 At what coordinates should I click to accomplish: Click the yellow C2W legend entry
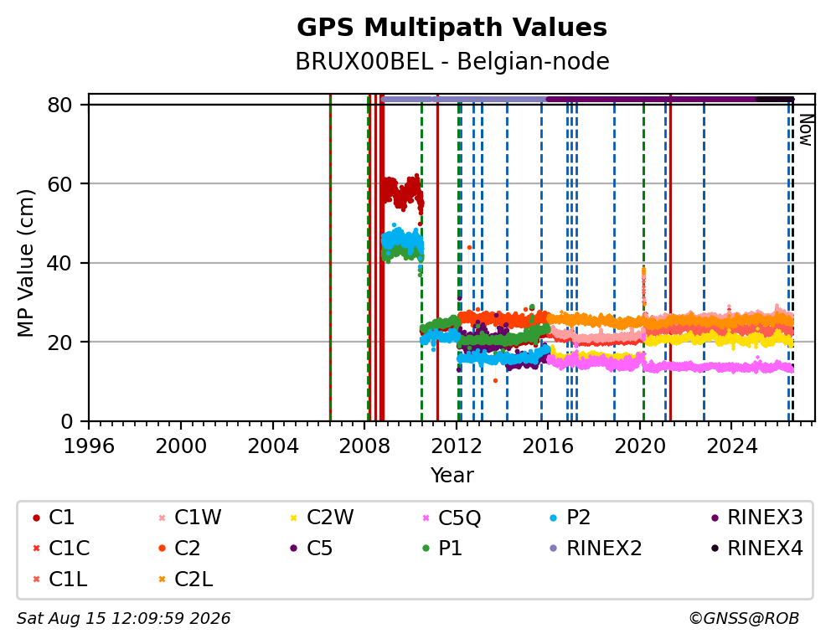[x=322, y=518]
